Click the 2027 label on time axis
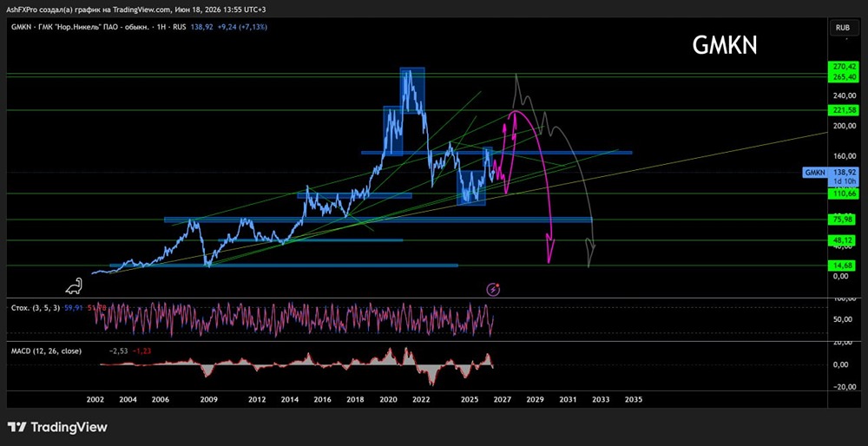868x446 pixels. pyautogui.click(x=502, y=399)
